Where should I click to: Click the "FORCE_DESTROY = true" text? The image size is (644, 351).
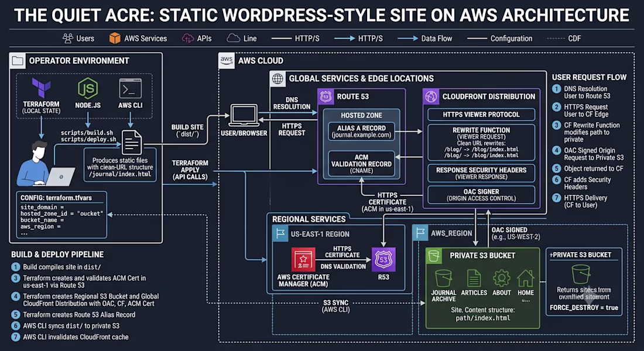[x=584, y=308]
